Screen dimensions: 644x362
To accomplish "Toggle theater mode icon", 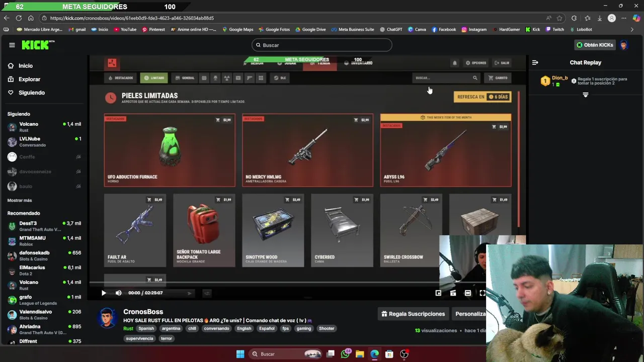I will pyautogui.click(x=468, y=293).
